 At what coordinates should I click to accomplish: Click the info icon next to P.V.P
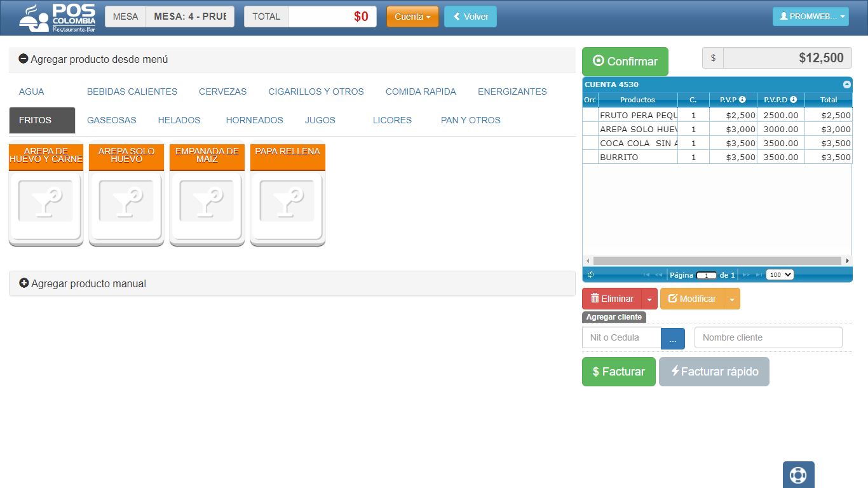click(x=742, y=100)
